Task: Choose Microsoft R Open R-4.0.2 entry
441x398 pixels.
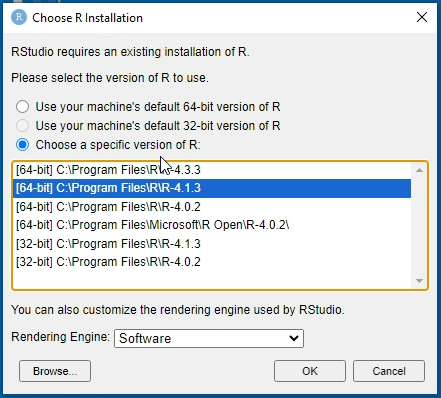Action: 212,225
